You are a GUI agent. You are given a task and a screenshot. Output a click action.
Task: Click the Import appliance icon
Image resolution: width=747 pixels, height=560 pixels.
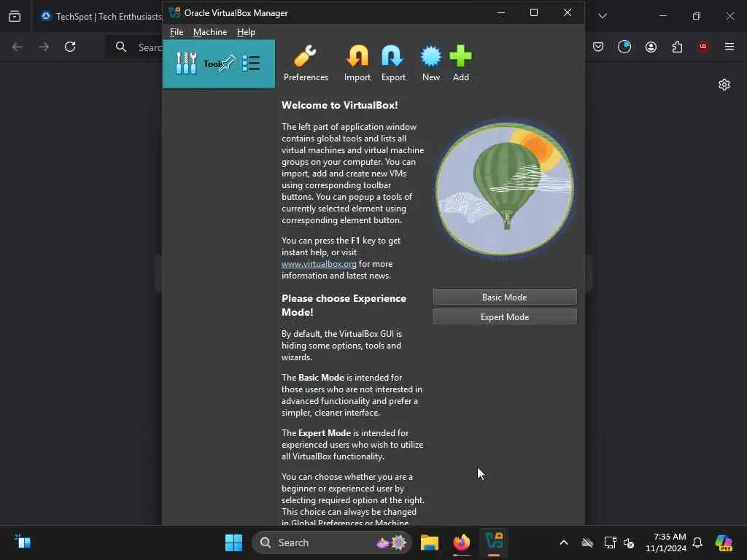point(357,63)
